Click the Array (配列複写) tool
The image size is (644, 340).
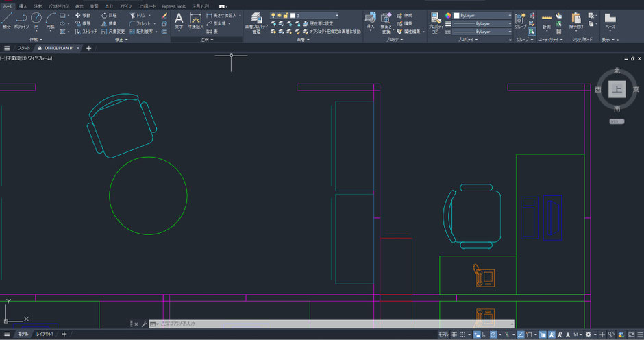(x=141, y=32)
